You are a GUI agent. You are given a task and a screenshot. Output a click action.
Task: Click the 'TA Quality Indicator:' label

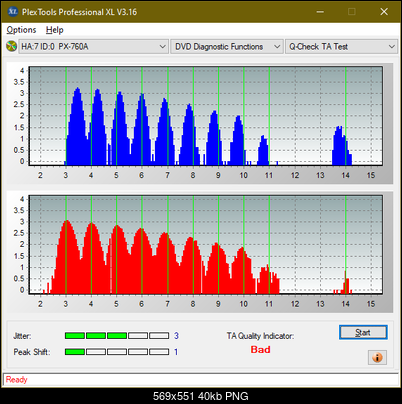point(260,336)
